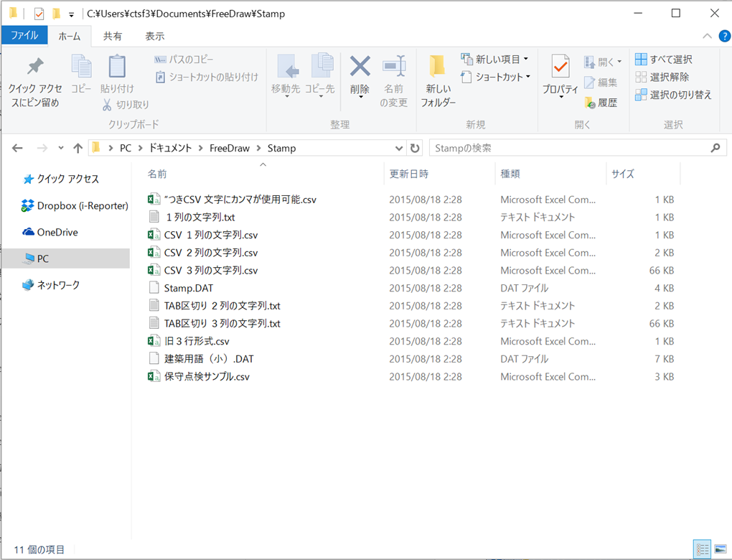The width and height of the screenshot is (732, 560).
Task: Click the New Folder (新しいフォルダー) icon
Action: point(438,67)
